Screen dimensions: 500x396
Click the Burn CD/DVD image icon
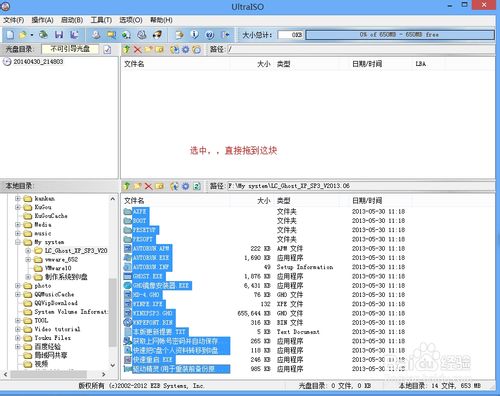(157, 35)
